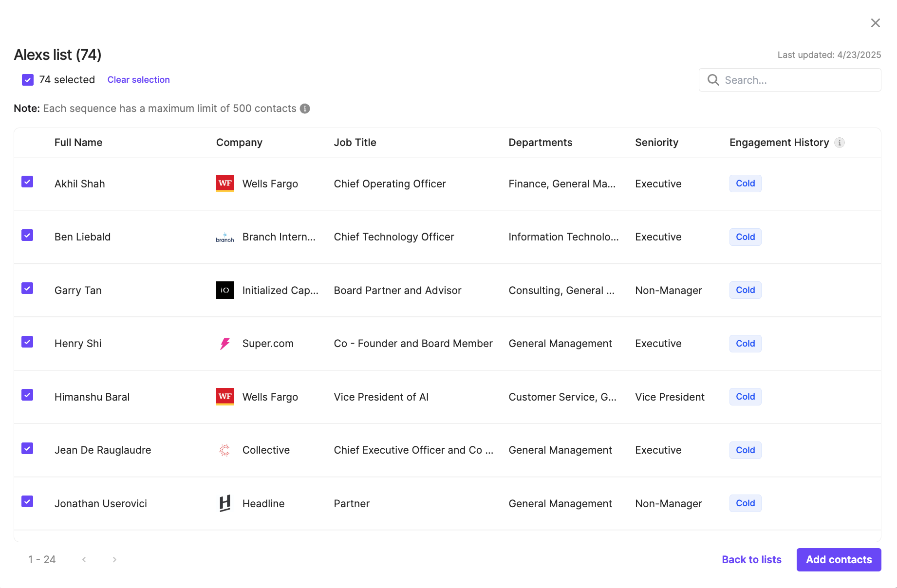The width and height of the screenshot is (897, 588).
Task: Click the Back to lists link
Action: pos(751,560)
